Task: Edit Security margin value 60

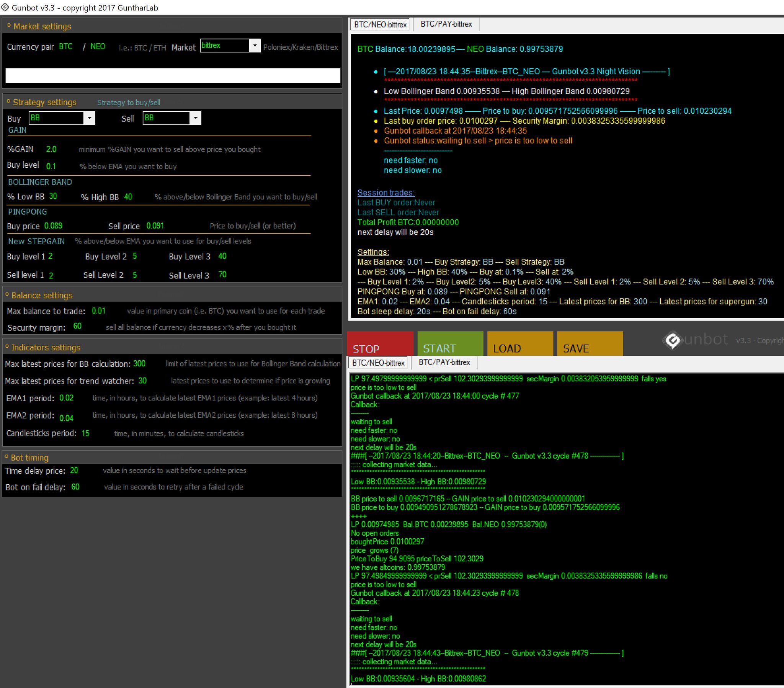Action: pos(77,326)
